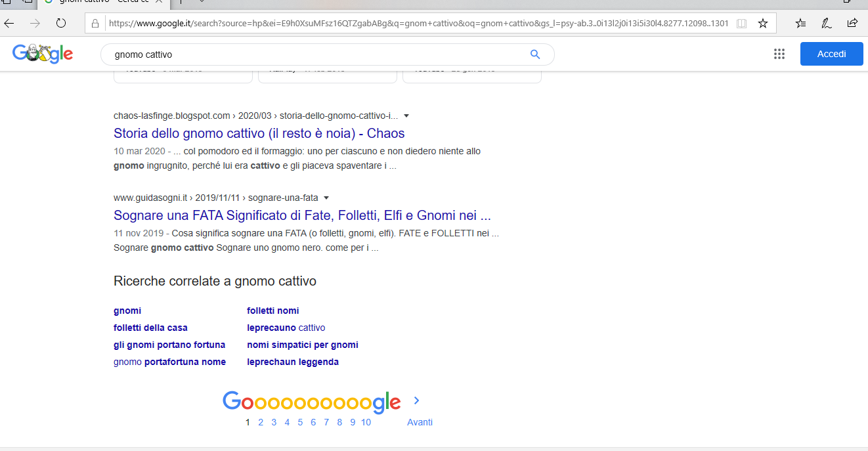Add this page to favorites star
The height and width of the screenshot is (451, 868).
763,24
